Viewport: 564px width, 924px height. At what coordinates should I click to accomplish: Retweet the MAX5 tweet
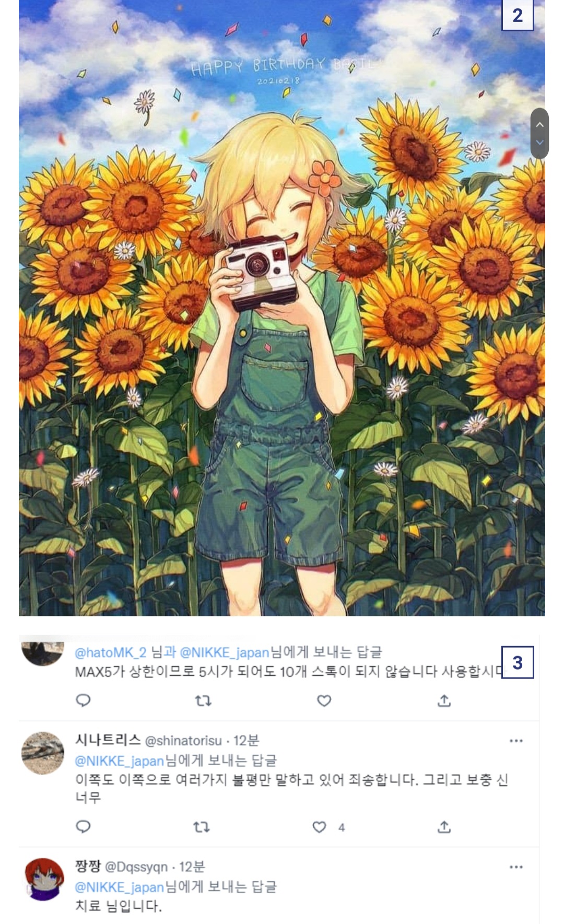(x=203, y=701)
